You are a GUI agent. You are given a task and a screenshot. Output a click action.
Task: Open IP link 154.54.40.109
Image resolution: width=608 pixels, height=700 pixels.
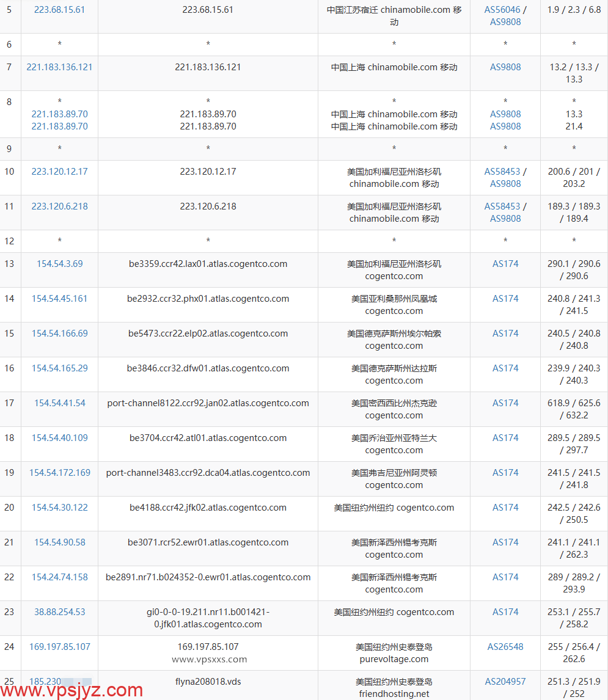coord(59,438)
